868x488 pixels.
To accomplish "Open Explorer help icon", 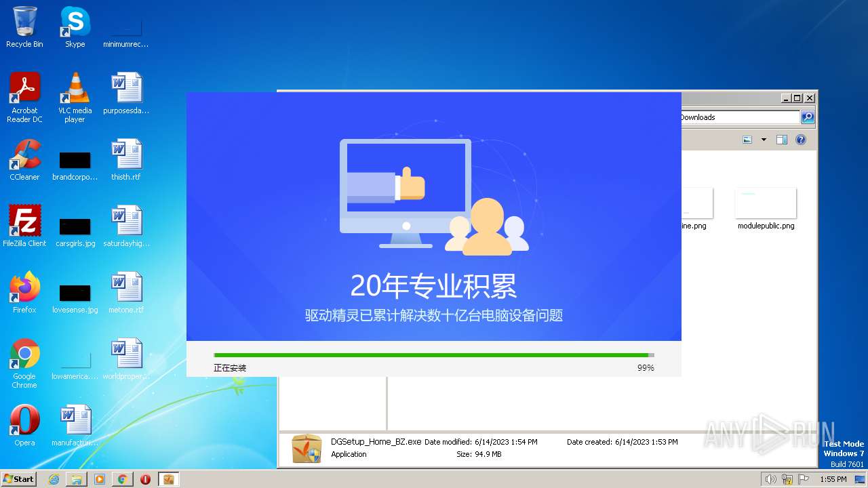I will [801, 140].
